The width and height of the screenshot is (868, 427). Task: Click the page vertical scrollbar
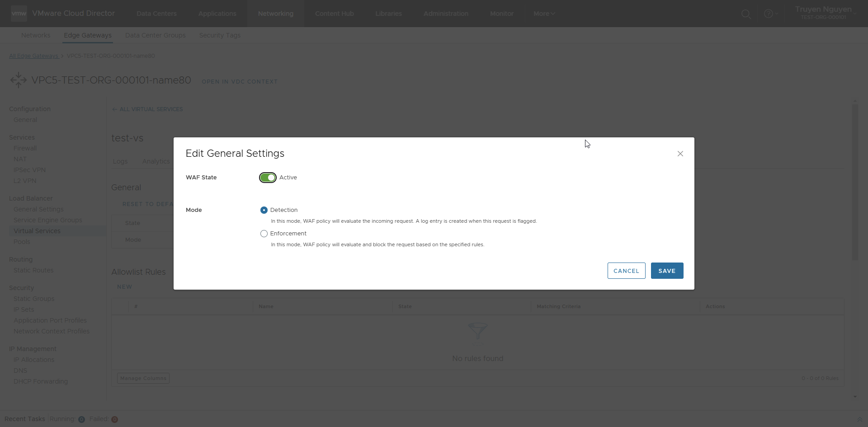tap(854, 181)
